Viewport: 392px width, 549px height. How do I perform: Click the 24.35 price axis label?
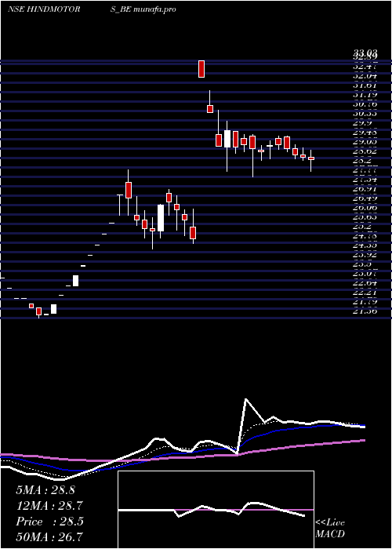365,245
